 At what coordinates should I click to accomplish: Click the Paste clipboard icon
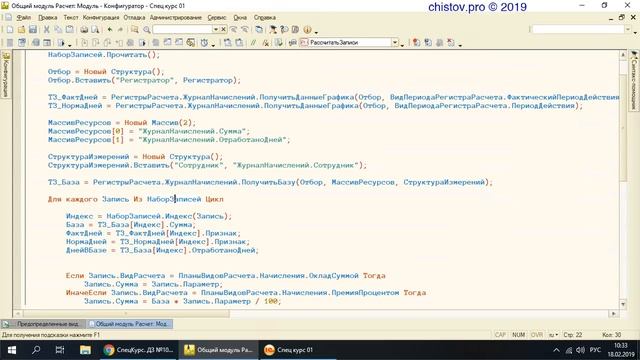pyautogui.click(x=70, y=29)
